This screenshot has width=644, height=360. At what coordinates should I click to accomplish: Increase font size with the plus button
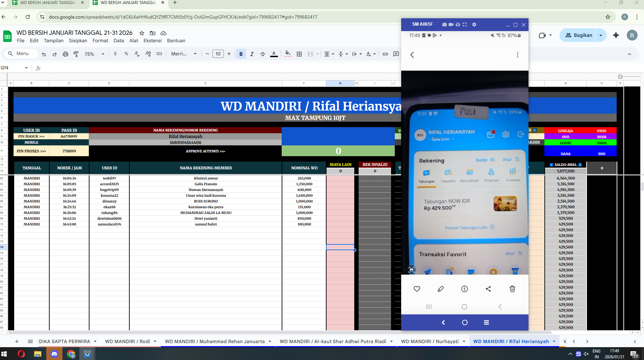(x=229, y=54)
